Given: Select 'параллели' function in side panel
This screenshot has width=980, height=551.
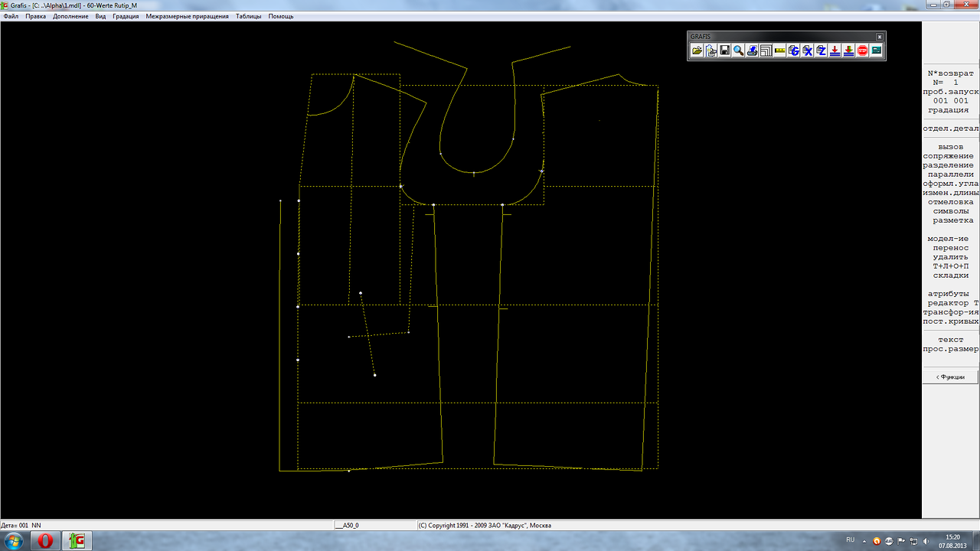Looking at the screenshot, I should (951, 174).
